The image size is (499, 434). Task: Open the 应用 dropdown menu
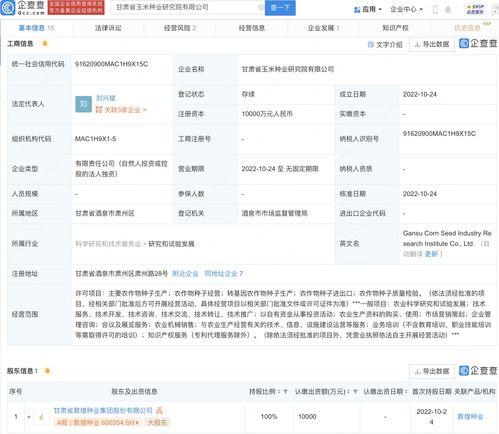pos(368,9)
